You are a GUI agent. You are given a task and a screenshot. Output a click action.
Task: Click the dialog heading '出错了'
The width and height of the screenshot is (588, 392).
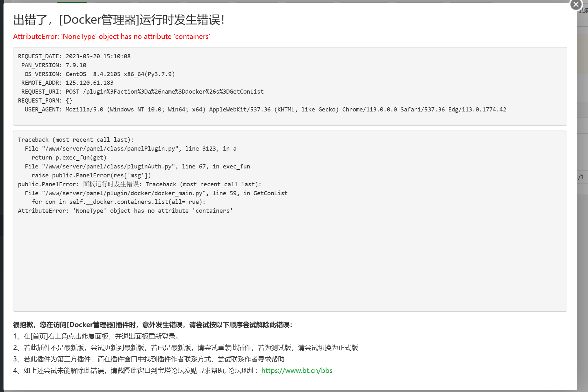(x=118, y=20)
